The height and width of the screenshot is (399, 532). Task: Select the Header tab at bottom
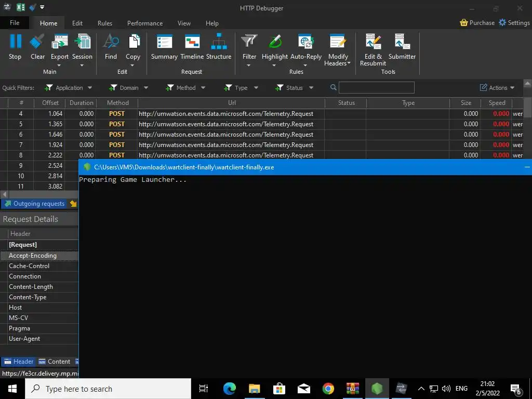tap(19, 362)
